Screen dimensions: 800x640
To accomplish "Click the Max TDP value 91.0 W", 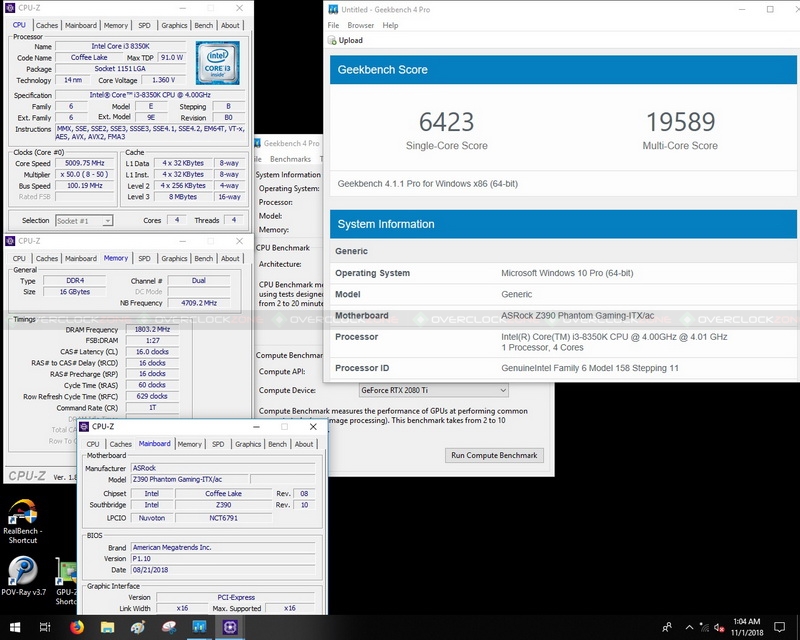I will tap(172, 58).
